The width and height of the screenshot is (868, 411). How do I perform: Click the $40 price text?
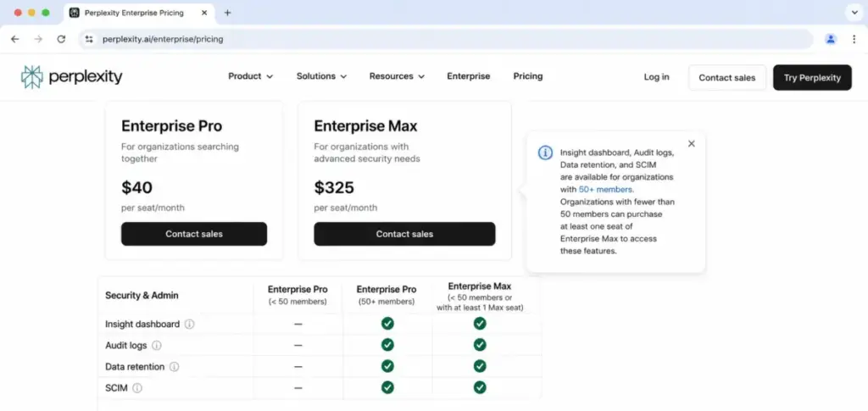(x=136, y=187)
